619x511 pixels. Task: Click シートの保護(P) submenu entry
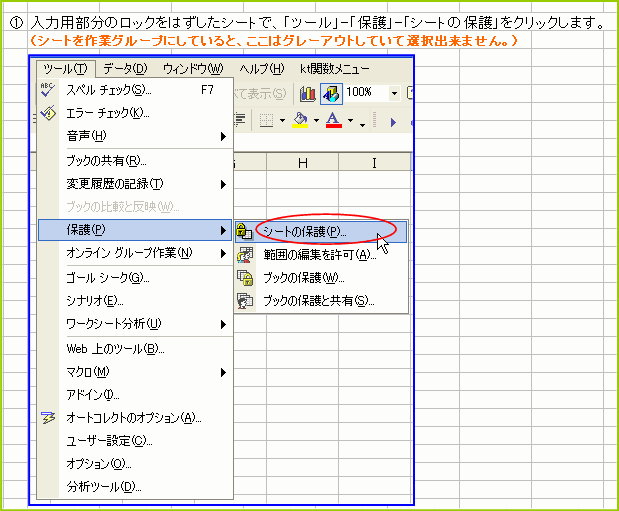tap(321, 232)
